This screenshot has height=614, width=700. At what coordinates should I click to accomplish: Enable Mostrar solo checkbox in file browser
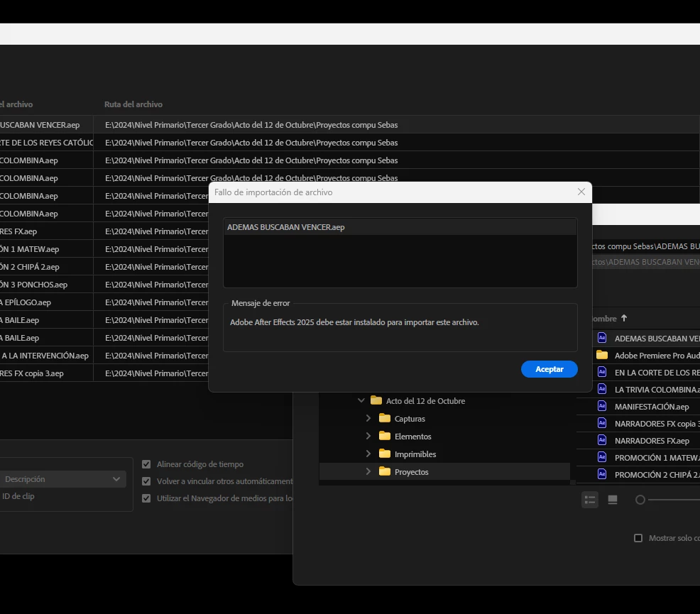click(x=638, y=538)
